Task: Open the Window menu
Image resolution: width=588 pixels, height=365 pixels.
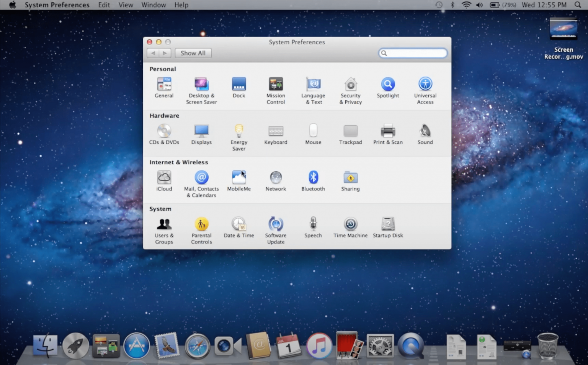Action: [x=153, y=5]
